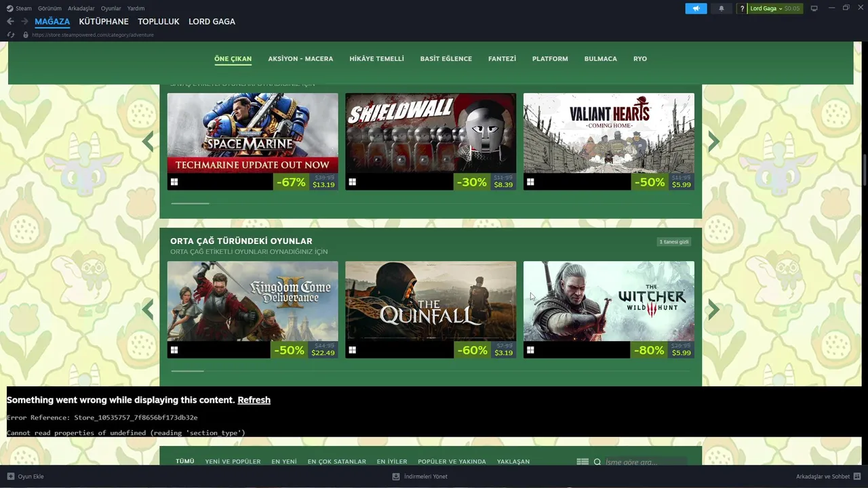Open the Space Marine 2 game thumbnail
868x488 pixels.
click(252, 133)
